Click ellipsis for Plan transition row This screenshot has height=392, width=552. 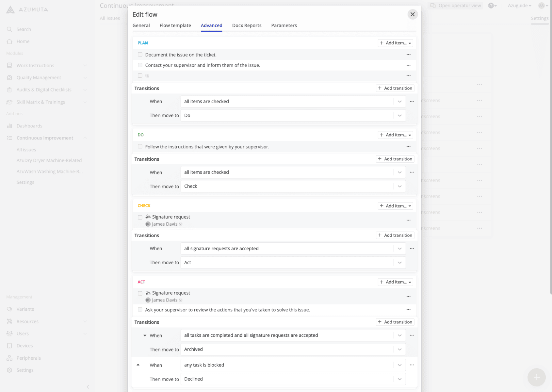click(x=412, y=102)
